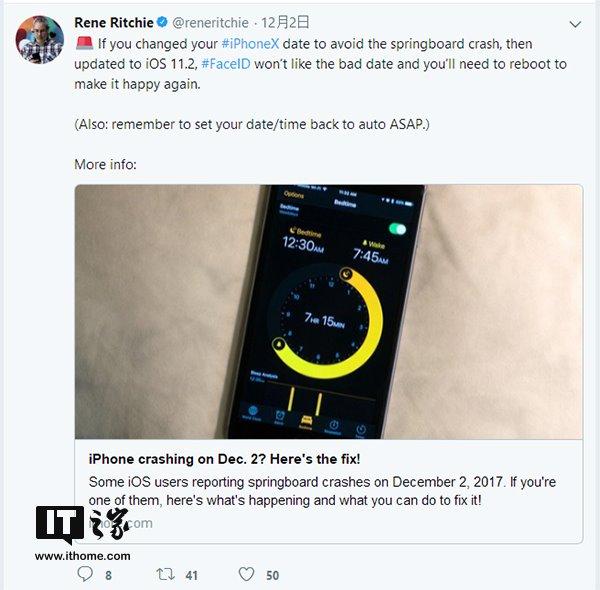Screen dimensions: 600x590
Task: Open the reply speech bubble icon
Action: click(85, 574)
